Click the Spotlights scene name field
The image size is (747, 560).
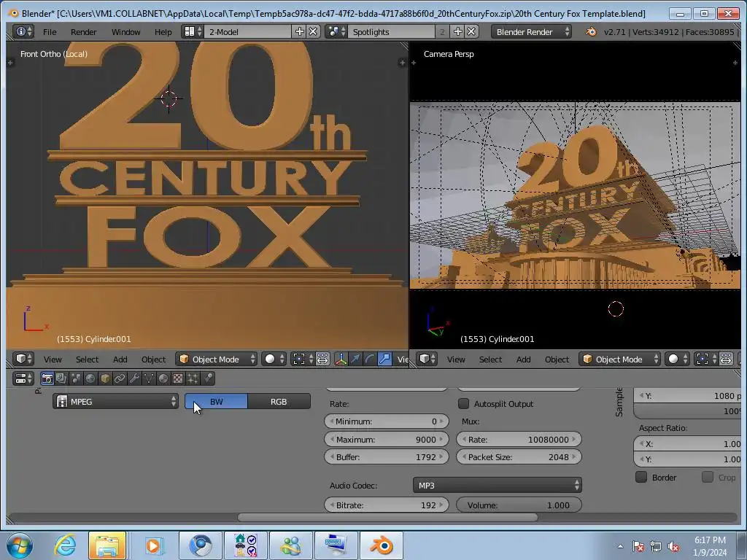pos(392,32)
